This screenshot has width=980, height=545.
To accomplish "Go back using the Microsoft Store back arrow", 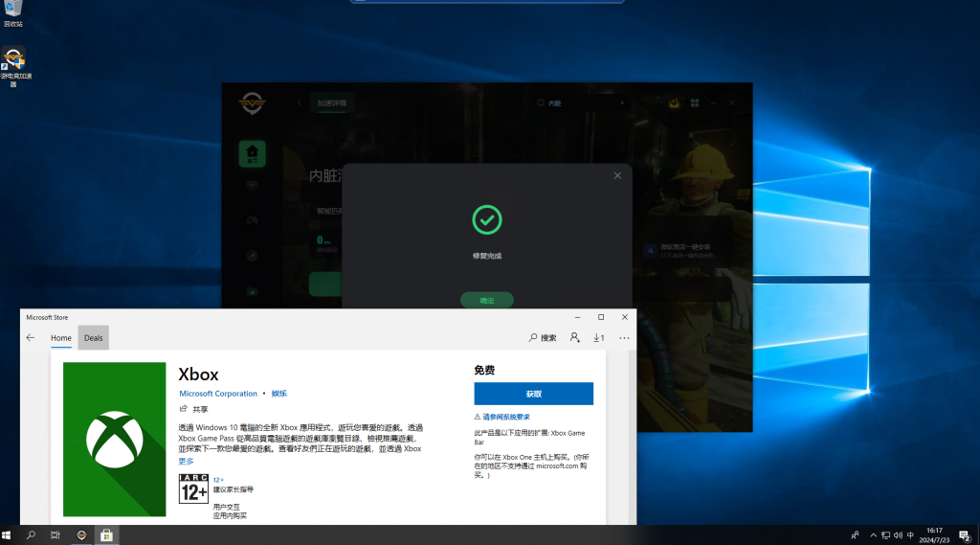I will pyautogui.click(x=31, y=338).
